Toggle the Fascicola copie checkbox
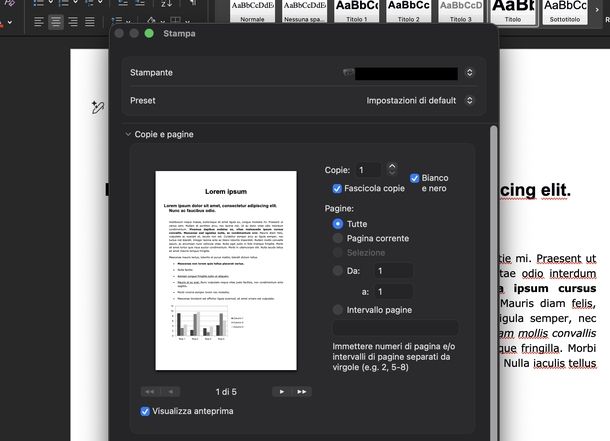The image size is (610, 441). pyautogui.click(x=337, y=189)
